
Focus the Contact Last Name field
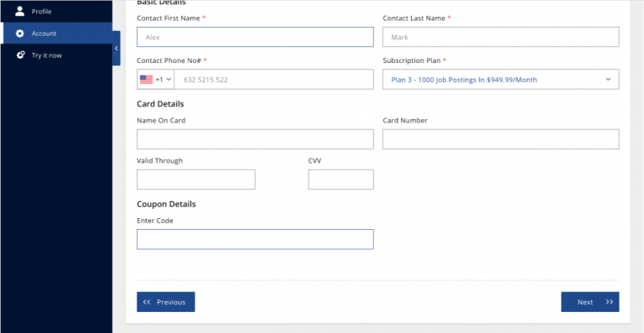click(x=501, y=37)
